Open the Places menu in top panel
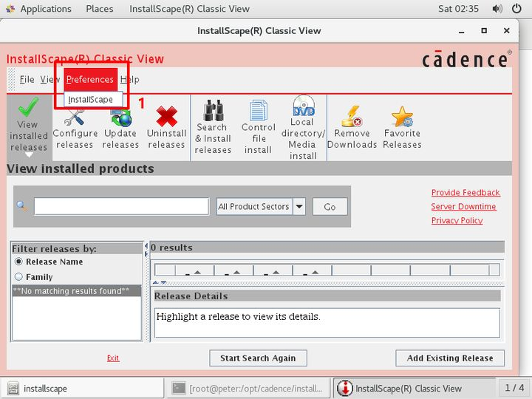The height and width of the screenshot is (399, 532). click(x=100, y=8)
